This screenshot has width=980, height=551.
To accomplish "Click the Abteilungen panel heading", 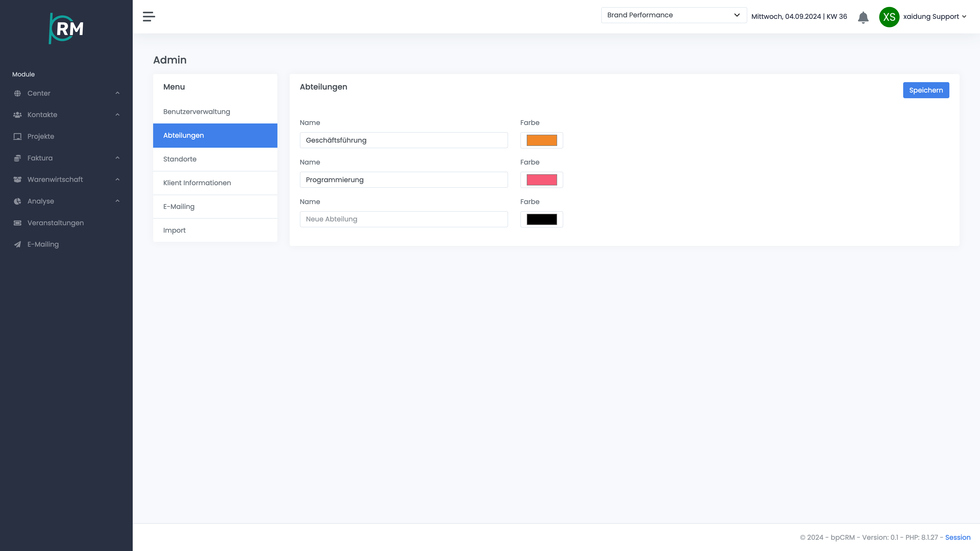I will [x=323, y=87].
